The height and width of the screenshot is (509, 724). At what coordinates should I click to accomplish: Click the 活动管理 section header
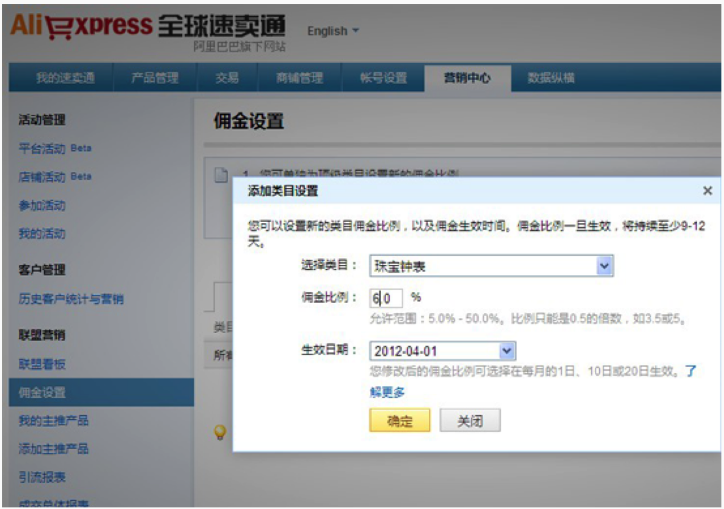pos(42,120)
